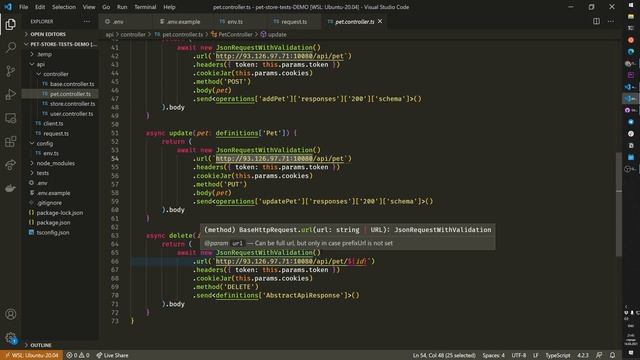Open the Explorer view in activity bar
Viewport: 640px width, 360px height.
point(11,24)
